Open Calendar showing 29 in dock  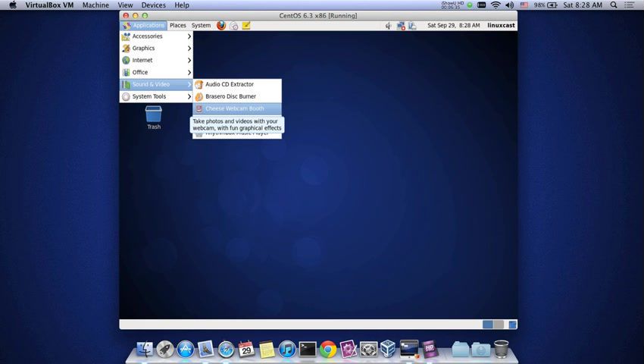[246, 349]
